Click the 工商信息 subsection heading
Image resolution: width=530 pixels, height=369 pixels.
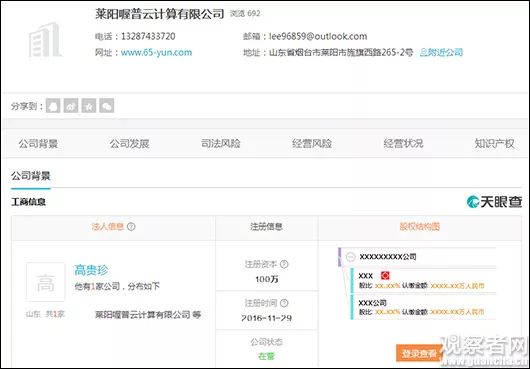[28, 202]
